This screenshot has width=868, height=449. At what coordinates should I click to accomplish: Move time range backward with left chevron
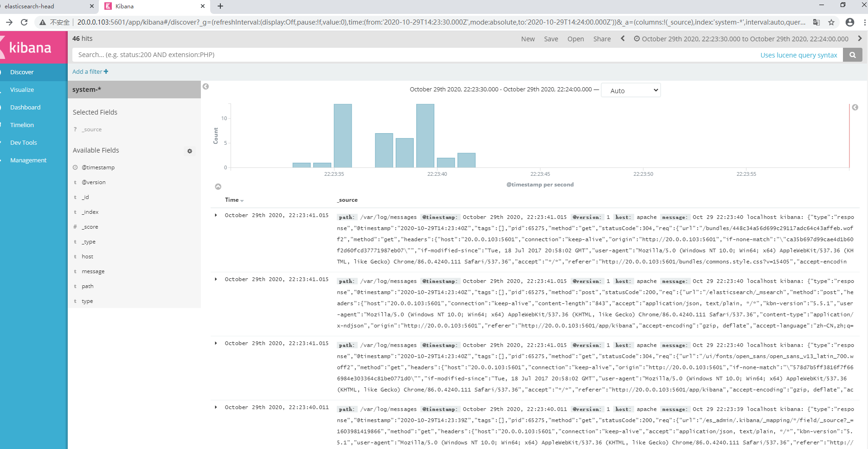pyautogui.click(x=623, y=38)
